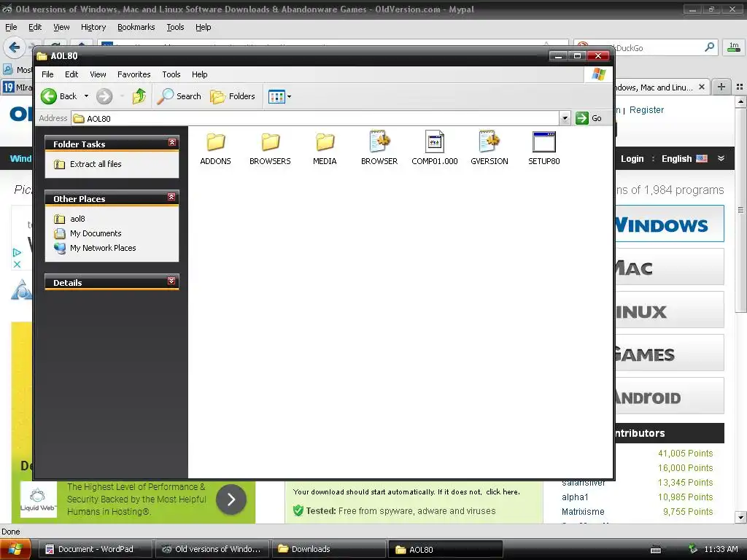Open the Favorites menu

pos(134,74)
